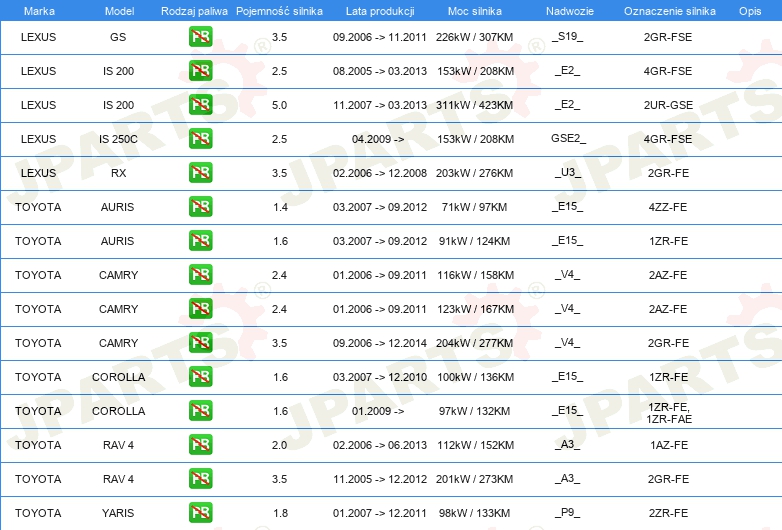Click the petrol fuel icon in Lexus GS row
This screenshot has width=782, height=530.
click(x=200, y=37)
